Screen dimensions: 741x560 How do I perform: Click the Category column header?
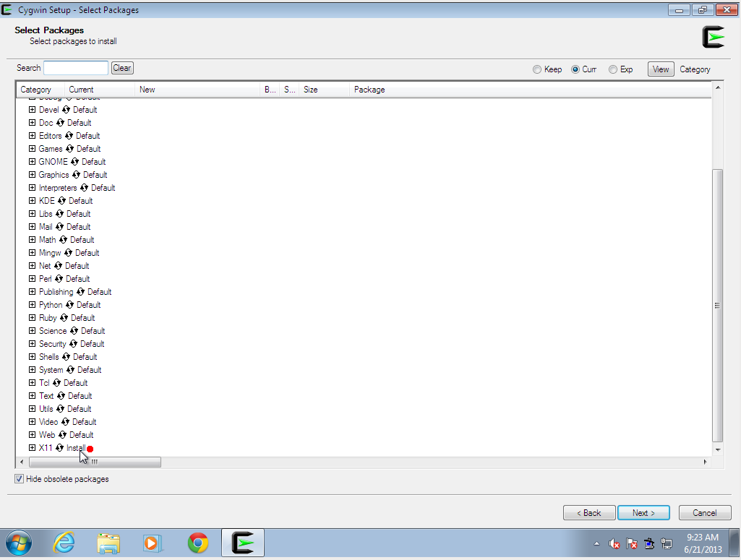coord(40,90)
